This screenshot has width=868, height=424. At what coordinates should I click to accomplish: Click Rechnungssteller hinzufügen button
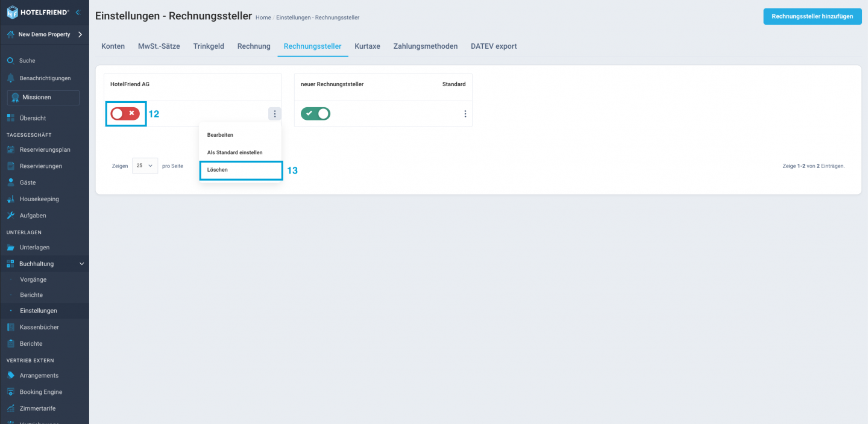coord(812,16)
